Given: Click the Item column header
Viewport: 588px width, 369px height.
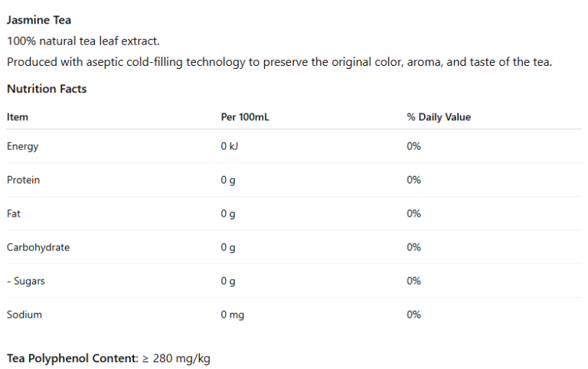Looking at the screenshot, I should point(18,117).
